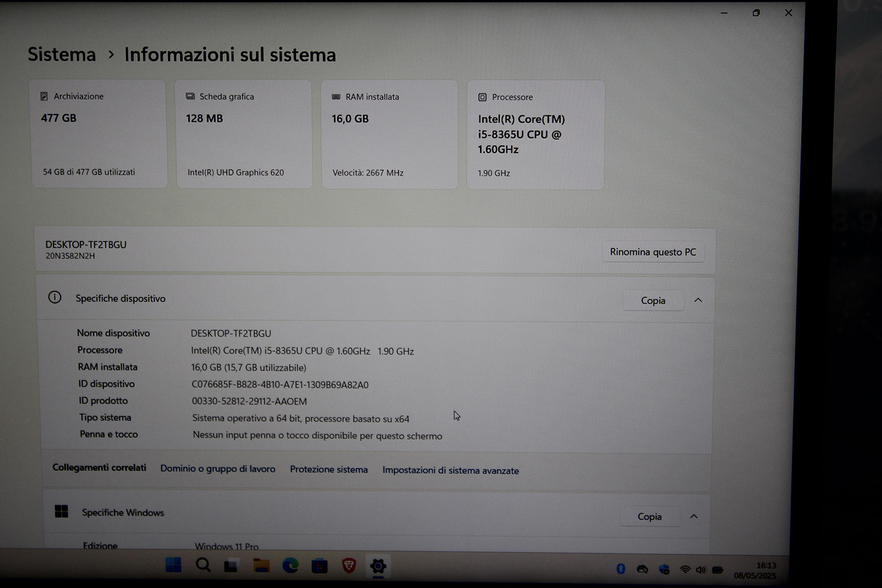Click the Scheda grafica card icon

coord(190,96)
